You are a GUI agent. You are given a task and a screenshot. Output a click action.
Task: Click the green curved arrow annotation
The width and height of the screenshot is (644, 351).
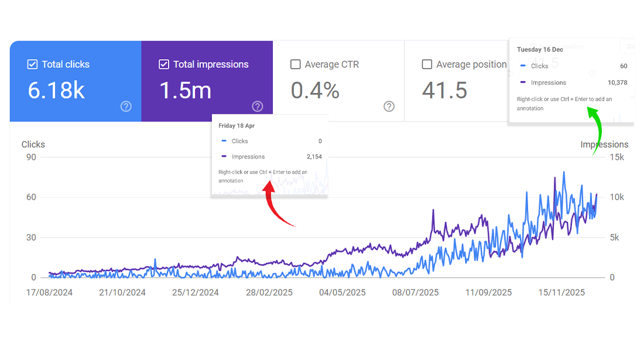[x=597, y=132]
